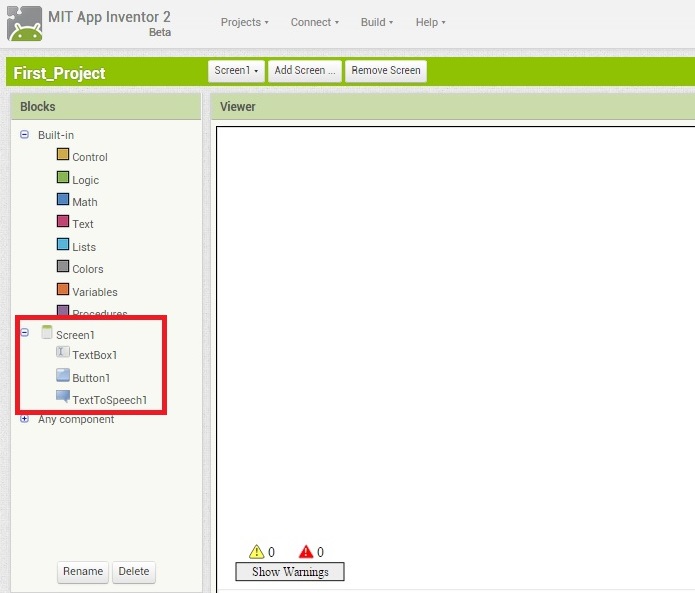The image size is (695, 593).
Task: Click the Colors blocks gray icon
Action: coord(63,266)
